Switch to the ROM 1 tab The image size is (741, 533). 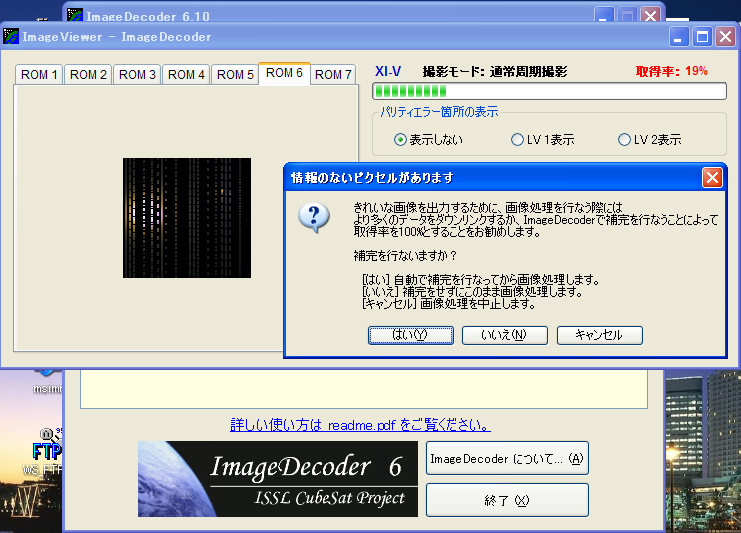39,75
